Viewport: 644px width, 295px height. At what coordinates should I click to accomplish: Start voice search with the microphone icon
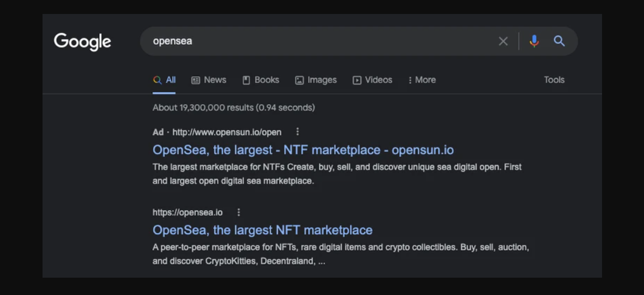pos(534,41)
